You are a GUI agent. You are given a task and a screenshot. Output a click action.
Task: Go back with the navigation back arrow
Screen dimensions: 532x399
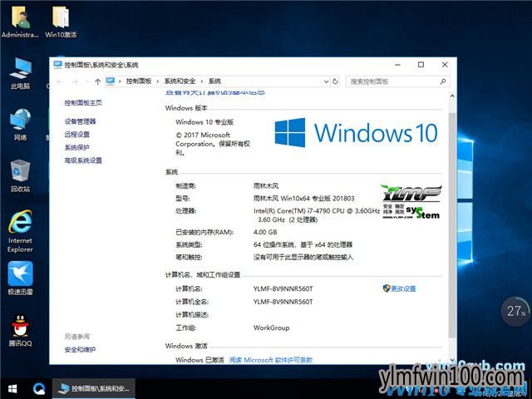click(60, 81)
